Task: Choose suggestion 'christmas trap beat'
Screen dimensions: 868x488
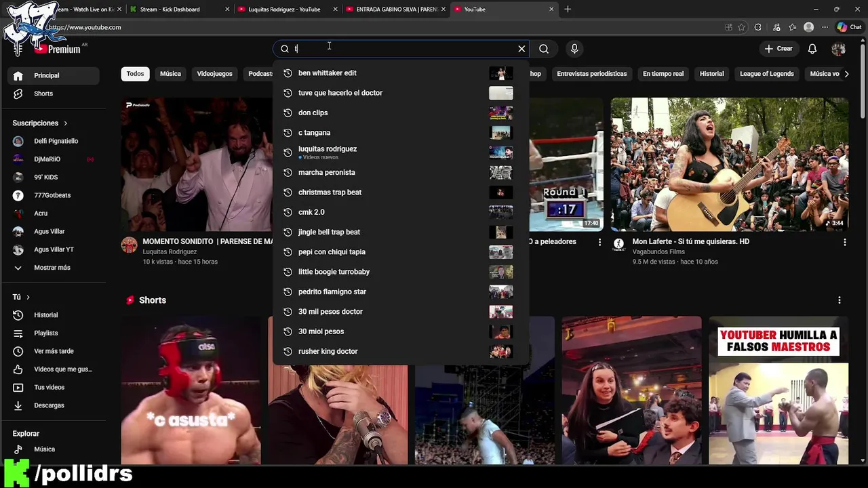Action: (x=401, y=192)
